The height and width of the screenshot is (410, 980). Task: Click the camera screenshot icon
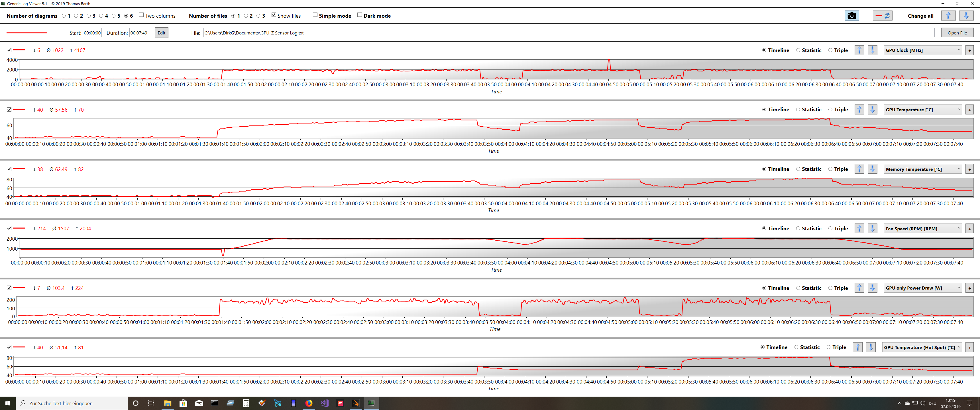pos(851,16)
